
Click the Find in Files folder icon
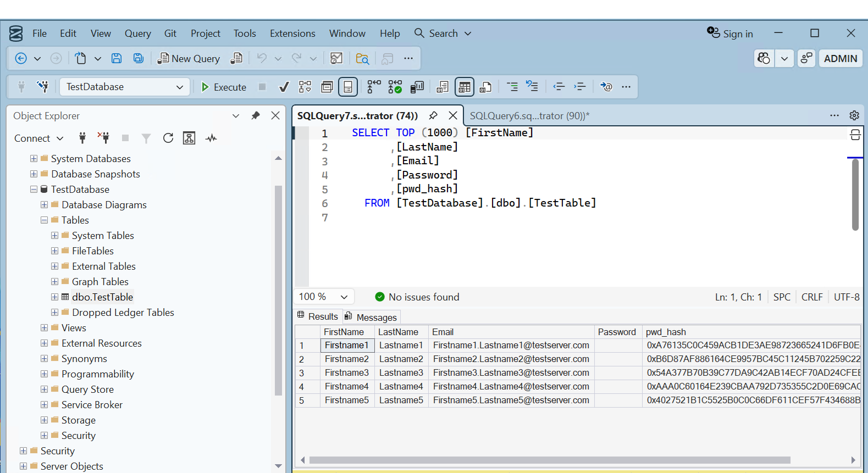362,58
